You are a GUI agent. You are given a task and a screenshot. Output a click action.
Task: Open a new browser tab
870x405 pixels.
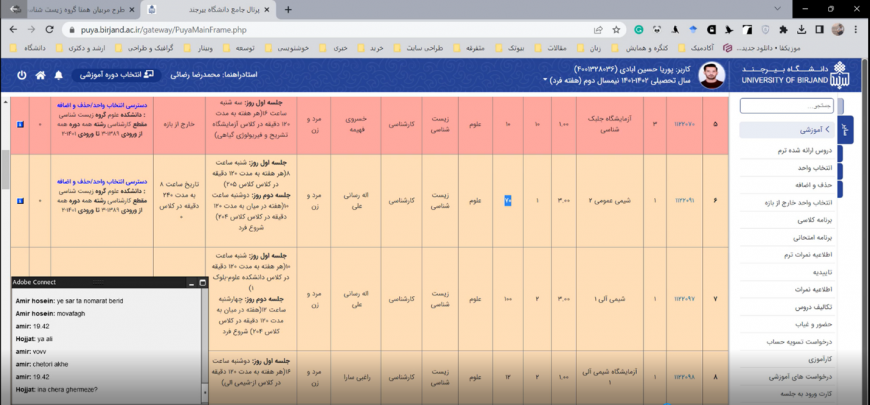point(288,9)
